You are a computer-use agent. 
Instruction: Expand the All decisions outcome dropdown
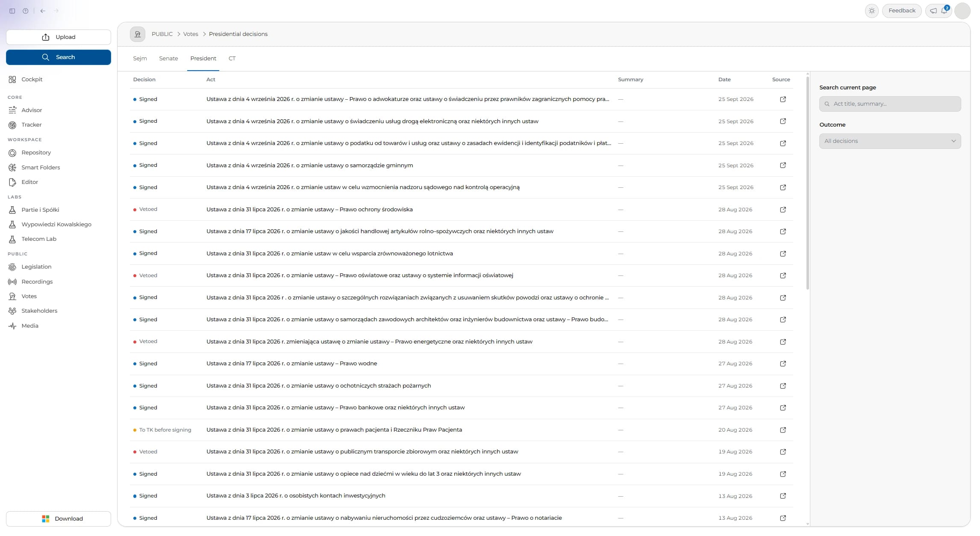[890, 141]
